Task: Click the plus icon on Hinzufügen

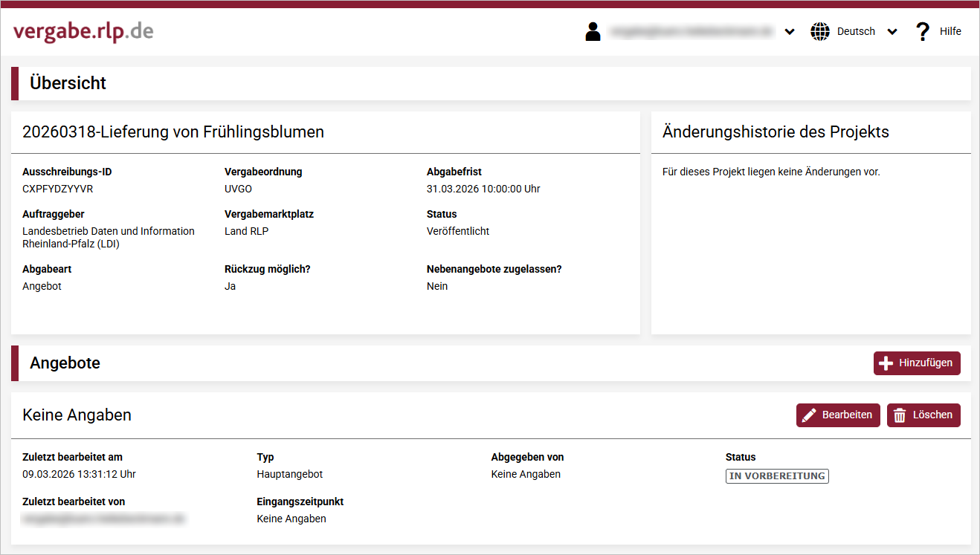Action: pyautogui.click(x=886, y=363)
